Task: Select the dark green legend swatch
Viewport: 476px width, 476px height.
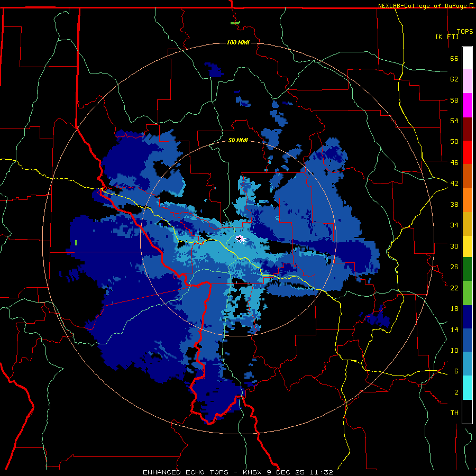Action: (x=467, y=269)
